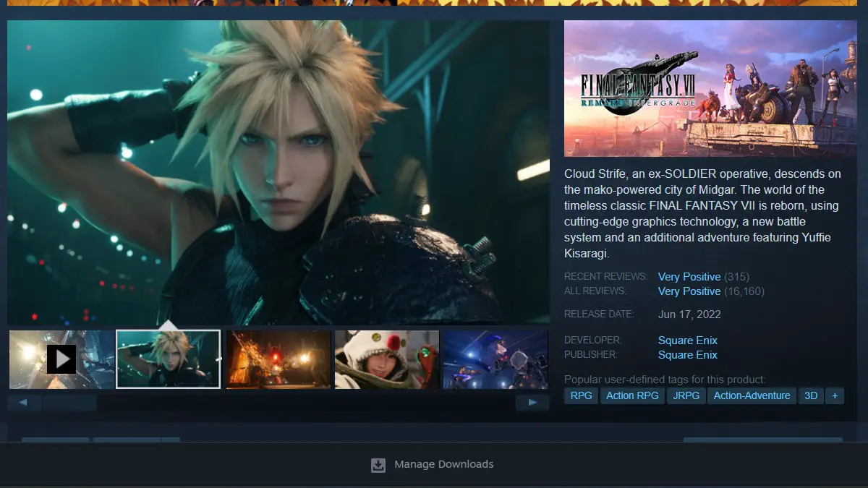Click the 16,160 all reviews count
Screen dimensions: 868x488
744,291
